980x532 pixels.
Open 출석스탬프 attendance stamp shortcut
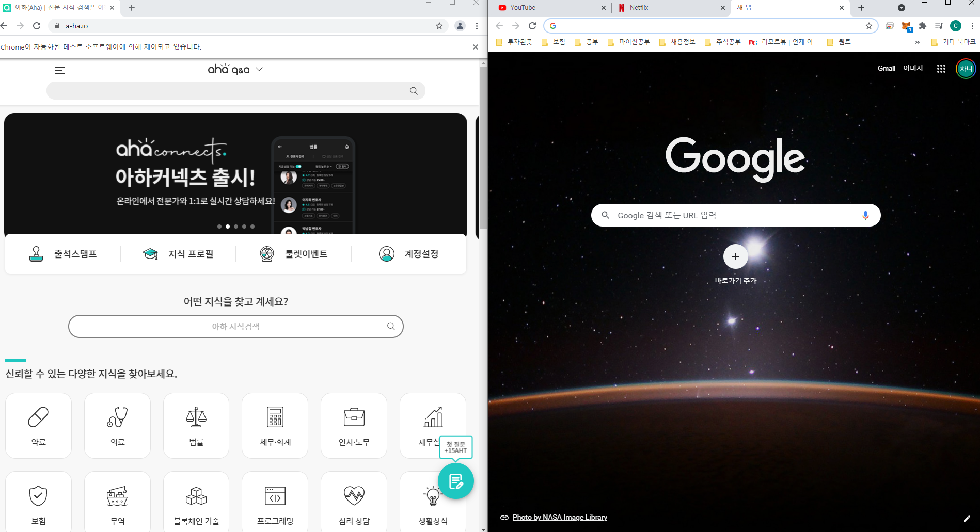(63, 254)
